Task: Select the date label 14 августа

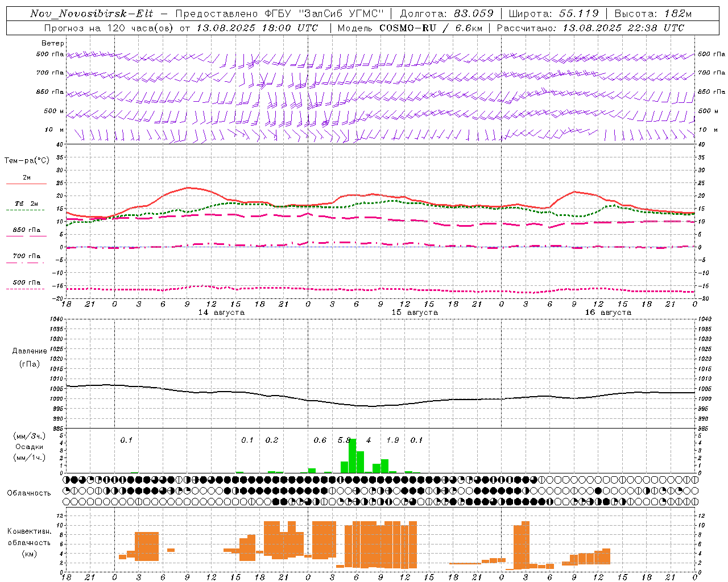Action: pyautogui.click(x=221, y=313)
